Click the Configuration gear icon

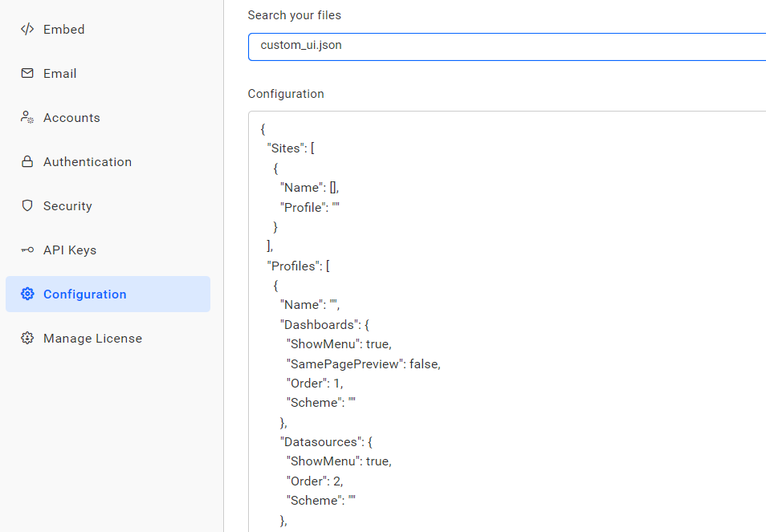26,294
